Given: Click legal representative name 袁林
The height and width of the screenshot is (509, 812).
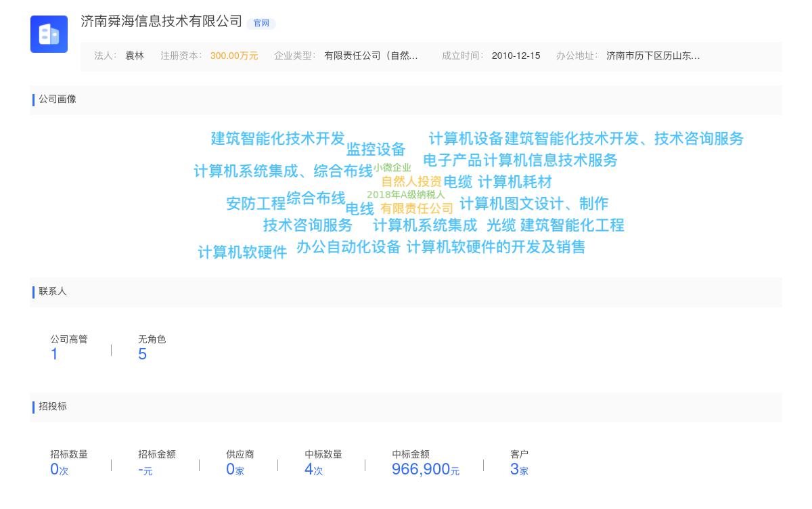Looking at the screenshot, I should tap(135, 56).
